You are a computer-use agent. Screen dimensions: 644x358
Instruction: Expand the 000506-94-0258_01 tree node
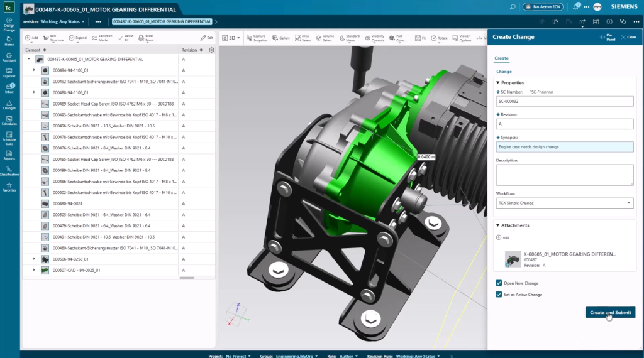[34, 259]
